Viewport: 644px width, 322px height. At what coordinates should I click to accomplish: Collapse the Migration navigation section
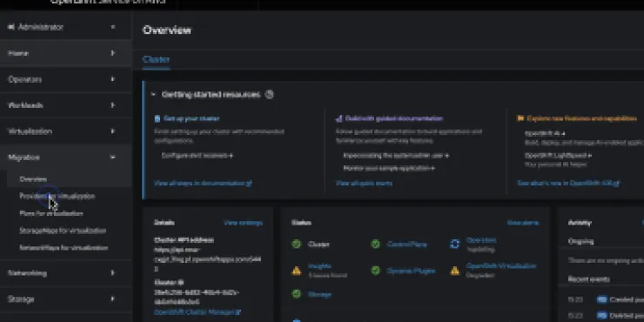62,158
